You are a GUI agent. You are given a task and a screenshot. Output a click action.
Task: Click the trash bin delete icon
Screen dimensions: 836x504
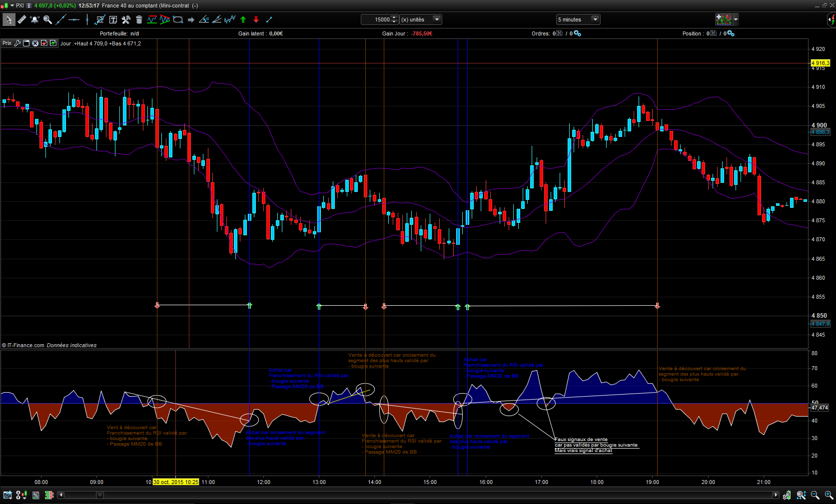pyautogui.click(x=139, y=19)
